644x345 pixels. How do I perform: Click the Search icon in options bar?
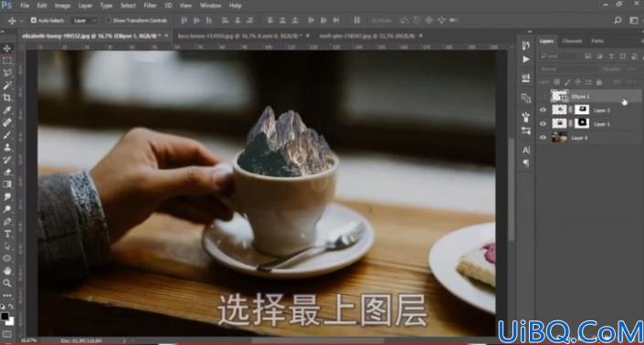618,20
